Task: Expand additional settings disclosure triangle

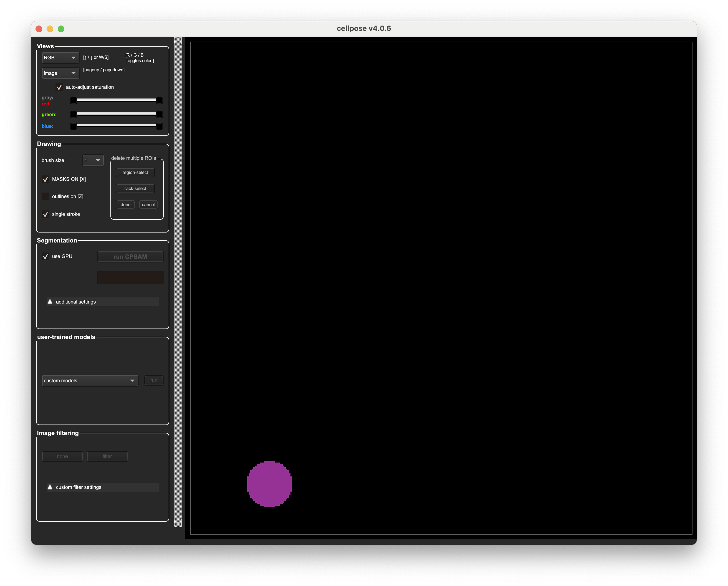Action: click(50, 302)
